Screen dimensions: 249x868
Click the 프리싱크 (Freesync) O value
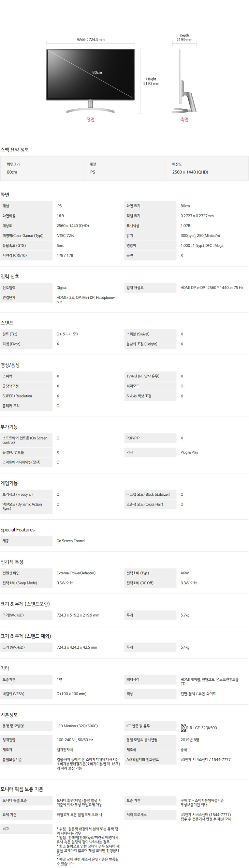(58, 494)
